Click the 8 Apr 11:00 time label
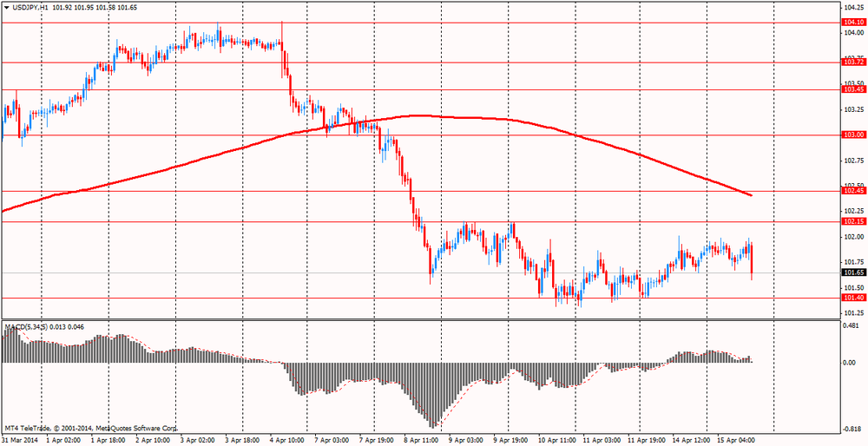This screenshot has width=868, height=446. click(419, 440)
